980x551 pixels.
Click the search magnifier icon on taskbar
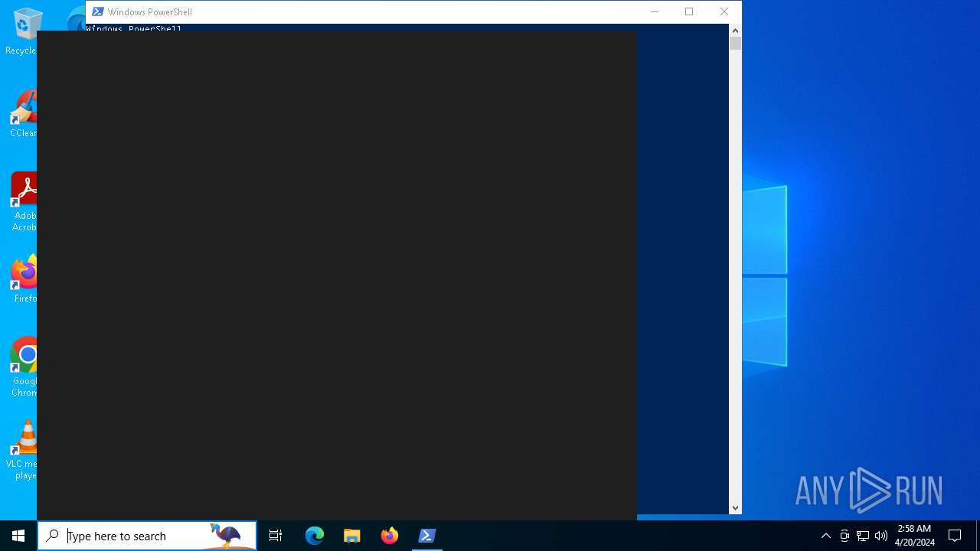53,536
